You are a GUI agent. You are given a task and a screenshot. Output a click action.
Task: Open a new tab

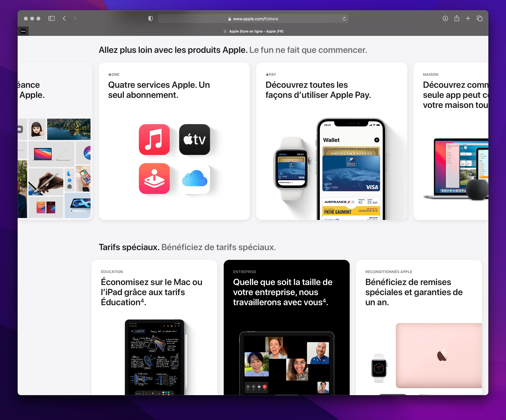click(x=468, y=19)
